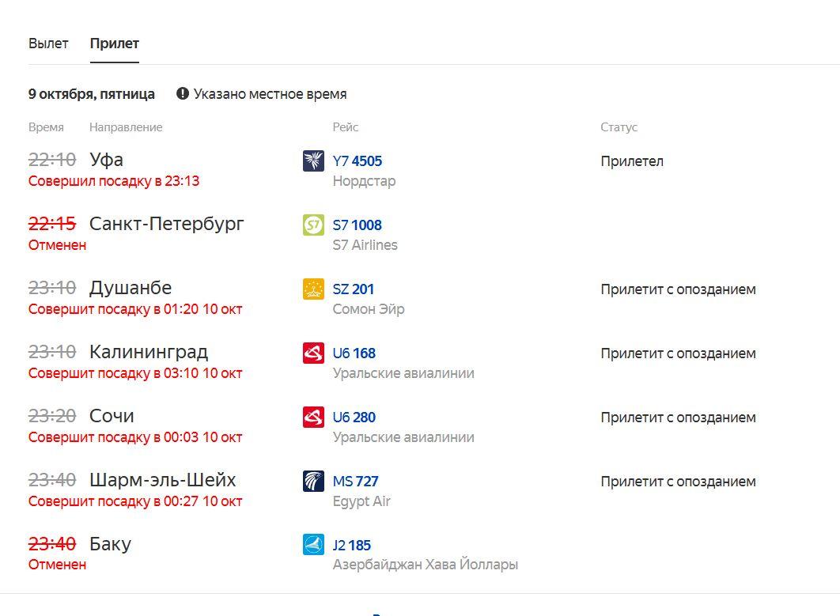Click the Egypt Air logo
Screen dimensions: 840x616
[313, 481]
